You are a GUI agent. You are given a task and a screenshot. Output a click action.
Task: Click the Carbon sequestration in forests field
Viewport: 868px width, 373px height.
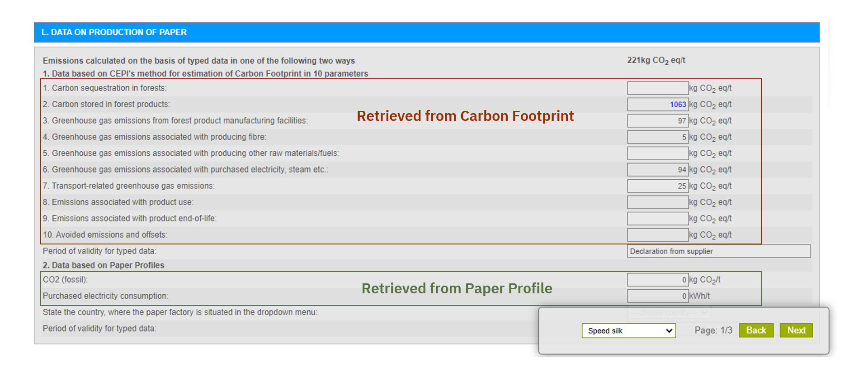click(657, 88)
